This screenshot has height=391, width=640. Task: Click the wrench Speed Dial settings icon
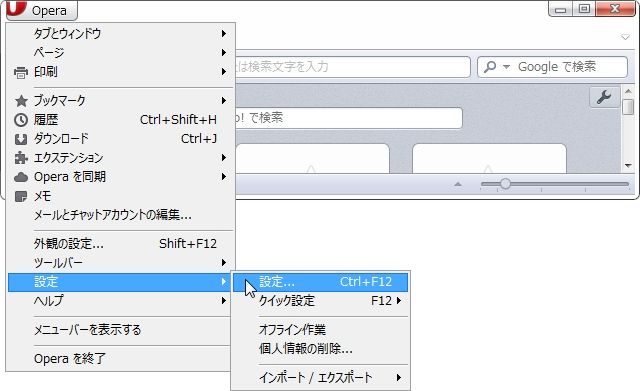[604, 97]
